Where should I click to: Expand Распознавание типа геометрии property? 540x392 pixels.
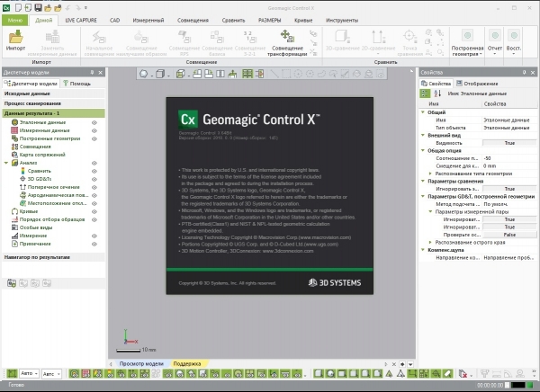[430, 174]
